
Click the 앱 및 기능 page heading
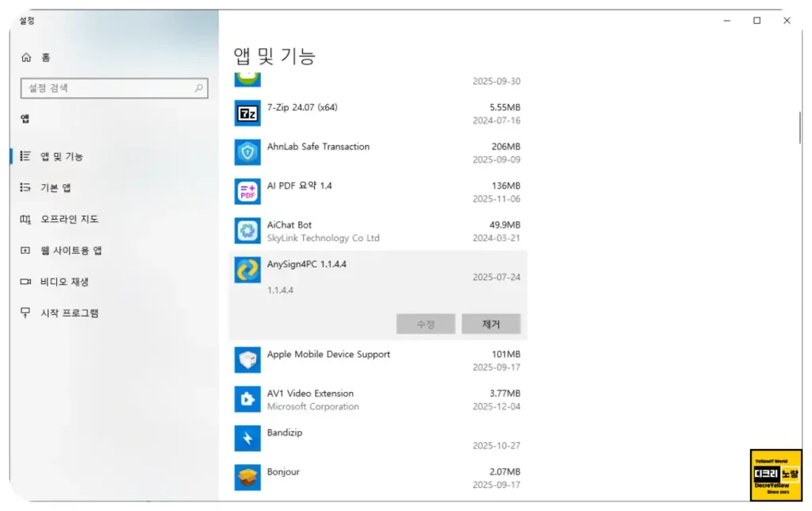click(x=274, y=56)
